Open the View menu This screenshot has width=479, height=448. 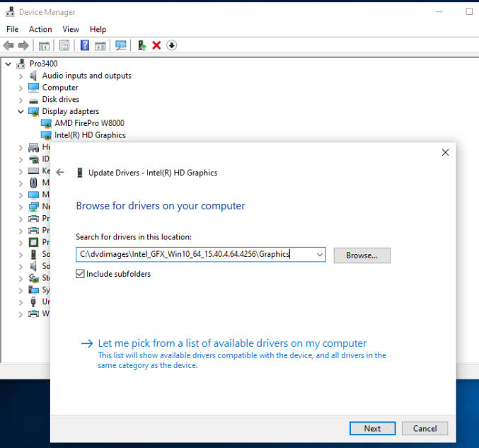coord(71,29)
